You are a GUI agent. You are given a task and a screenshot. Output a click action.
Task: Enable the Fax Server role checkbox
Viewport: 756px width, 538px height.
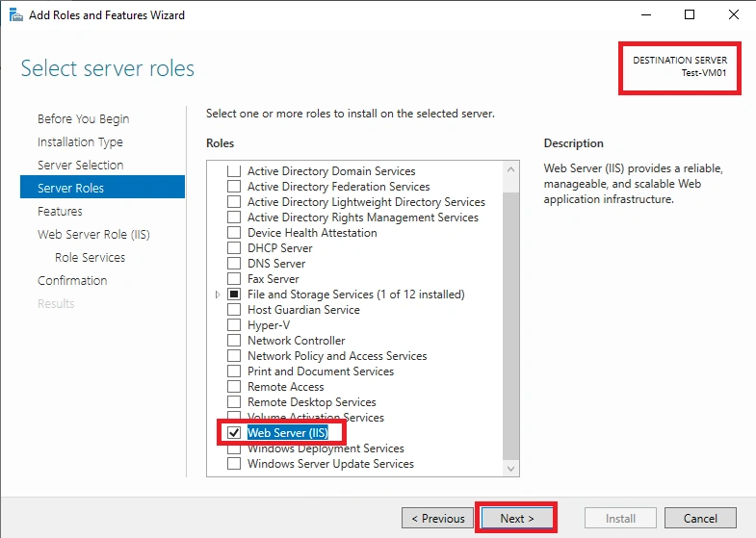click(234, 279)
